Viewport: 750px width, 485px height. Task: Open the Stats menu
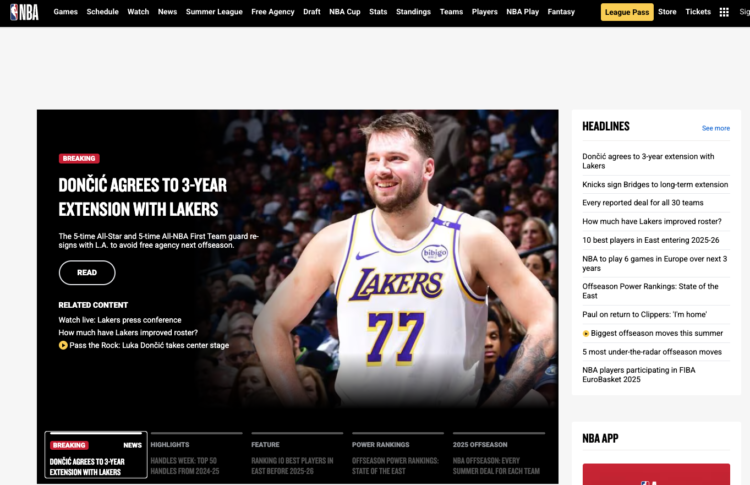tap(378, 12)
